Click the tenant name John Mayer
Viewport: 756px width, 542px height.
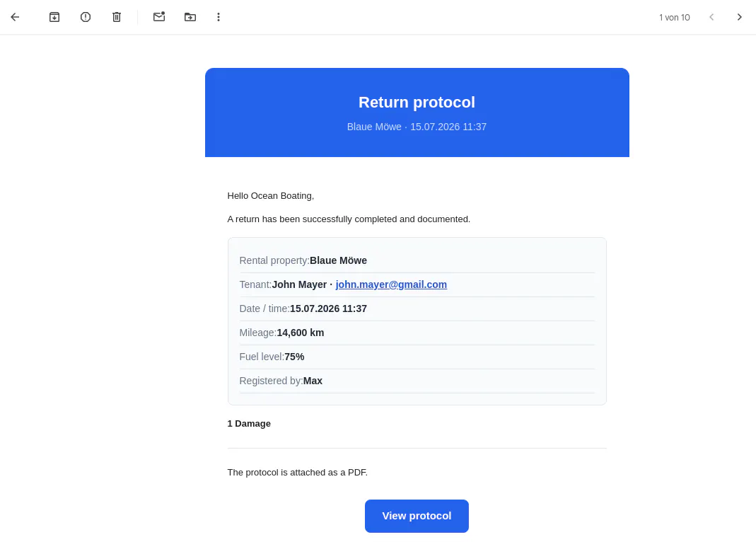[299, 284]
